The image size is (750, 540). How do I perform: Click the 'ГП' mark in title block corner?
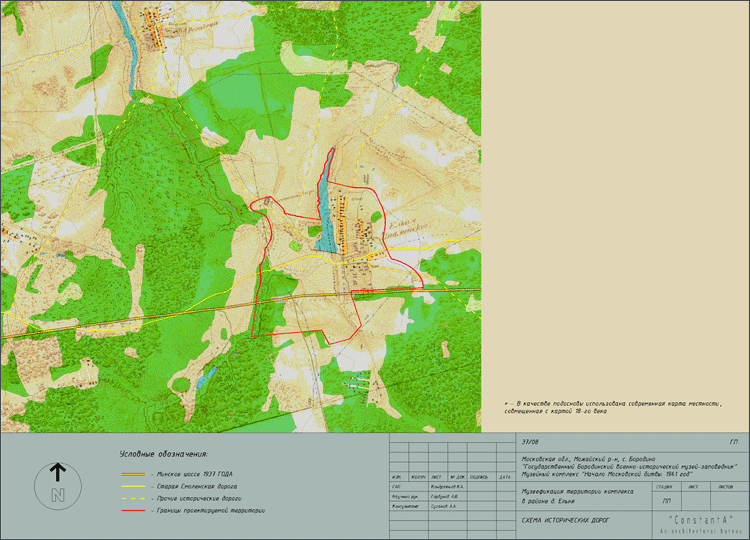[735, 441]
